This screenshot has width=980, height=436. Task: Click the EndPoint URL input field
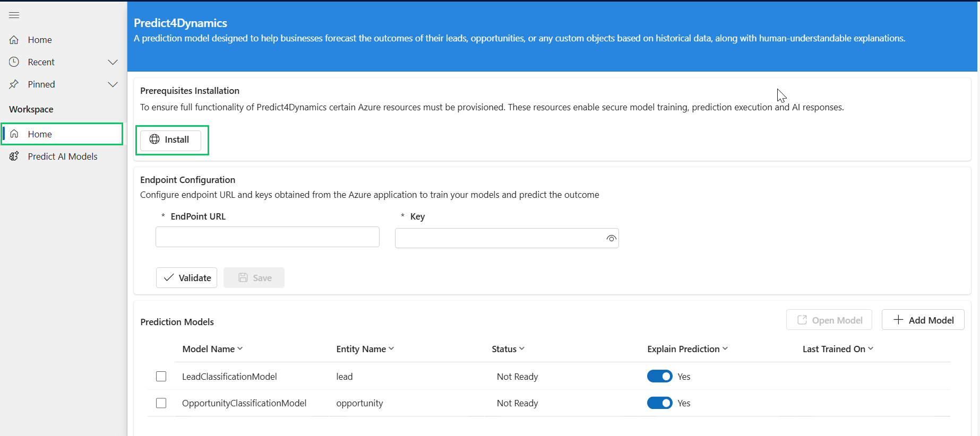coord(267,237)
